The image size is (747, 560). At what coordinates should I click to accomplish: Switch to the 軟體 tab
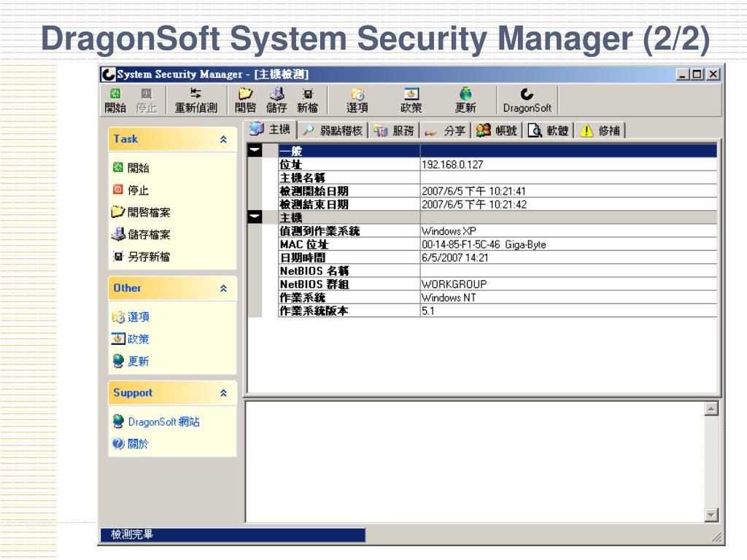pyautogui.click(x=549, y=131)
